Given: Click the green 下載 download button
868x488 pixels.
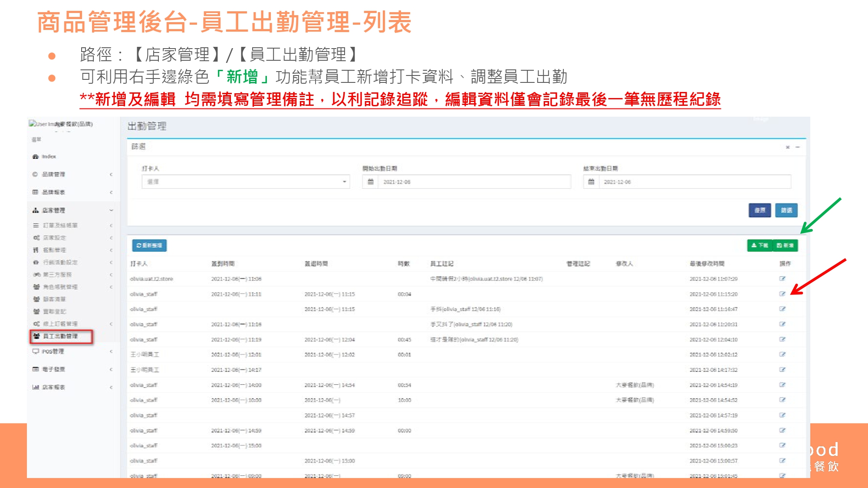Looking at the screenshot, I should click(759, 246).
